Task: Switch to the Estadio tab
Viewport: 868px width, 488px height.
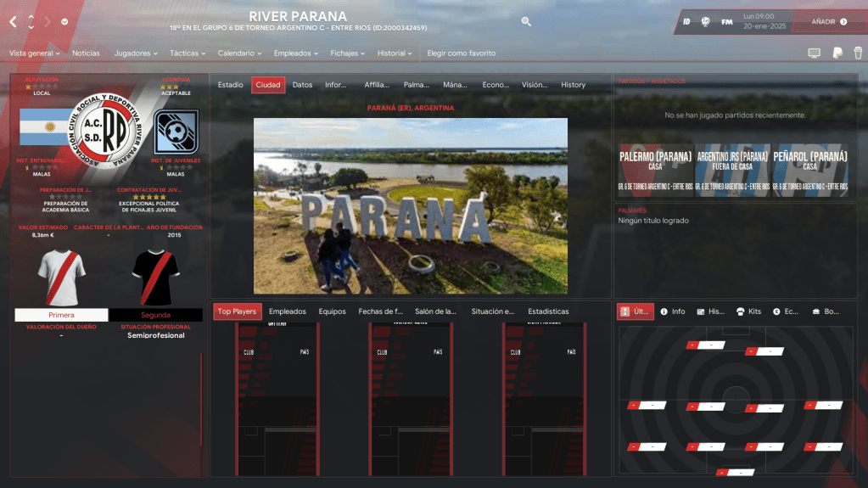Action: click(230, 85)
